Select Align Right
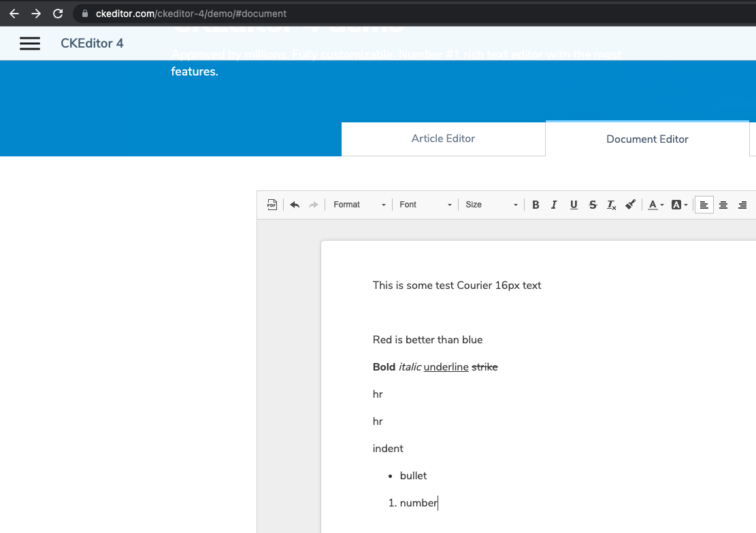The height and width of the screenshot is (533, 756). click(x=742, y=205)
